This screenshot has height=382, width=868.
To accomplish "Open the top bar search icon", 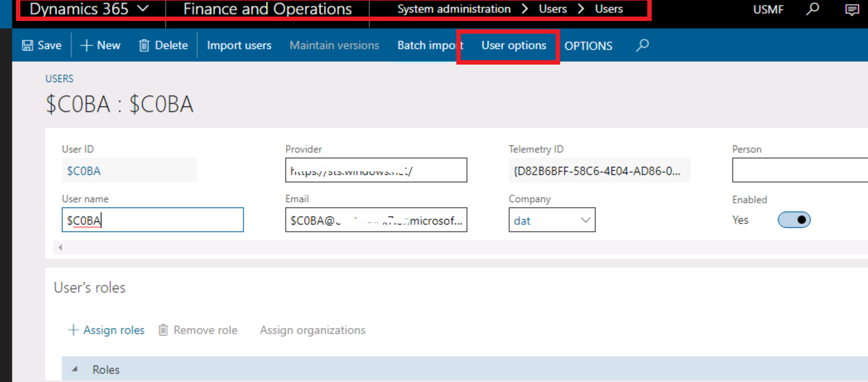I will click(x=812, y=9).
